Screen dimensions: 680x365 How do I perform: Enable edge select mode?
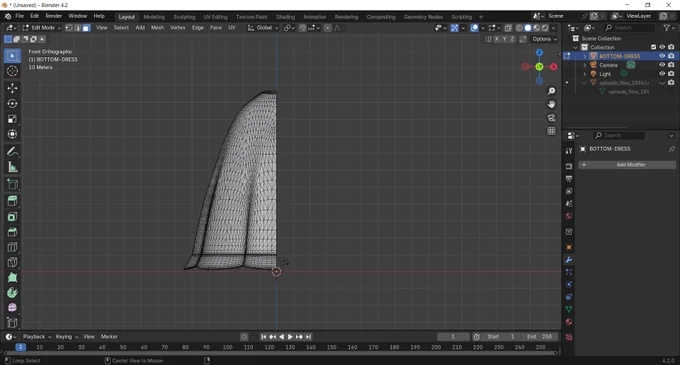pos(78,28)
